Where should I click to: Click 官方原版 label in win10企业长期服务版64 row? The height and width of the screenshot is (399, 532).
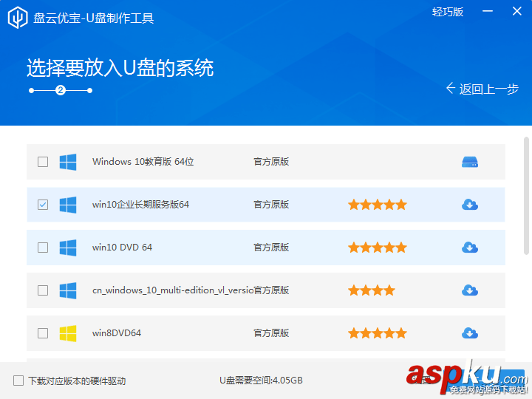pos(271,205)
